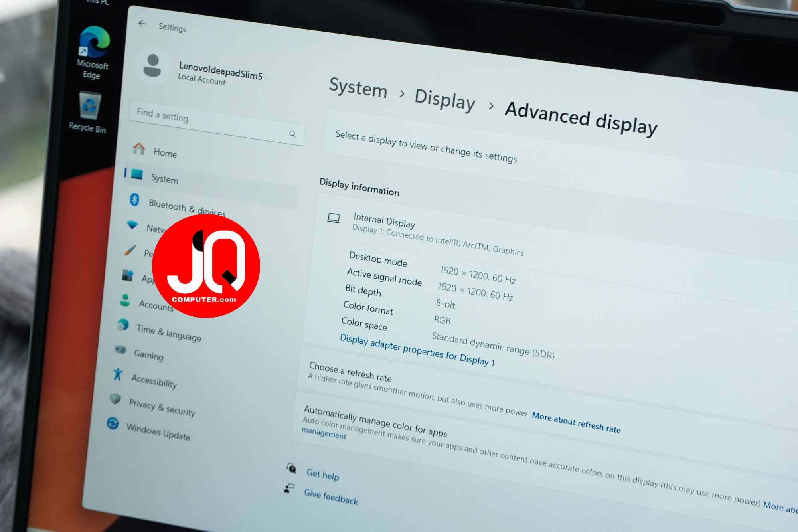Screen dimensions: 798x532
Task: Click the Personalization paintbrush icon
Action: coord(130,250)
